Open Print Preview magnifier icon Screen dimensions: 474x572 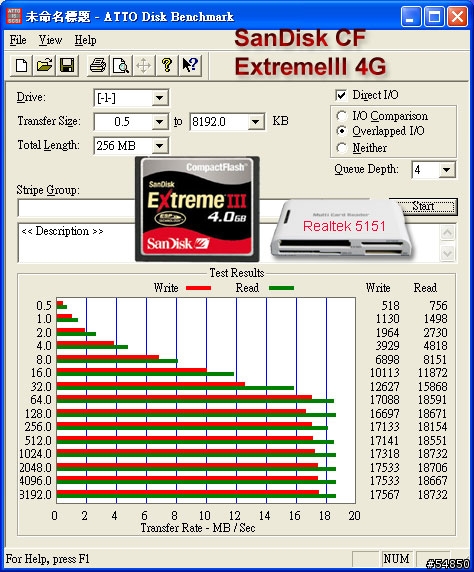click(x=121, y=66)
